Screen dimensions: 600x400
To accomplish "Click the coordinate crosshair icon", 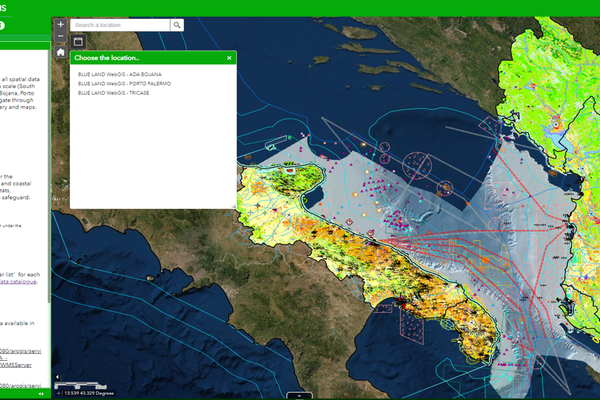I will tap(59, 393).
